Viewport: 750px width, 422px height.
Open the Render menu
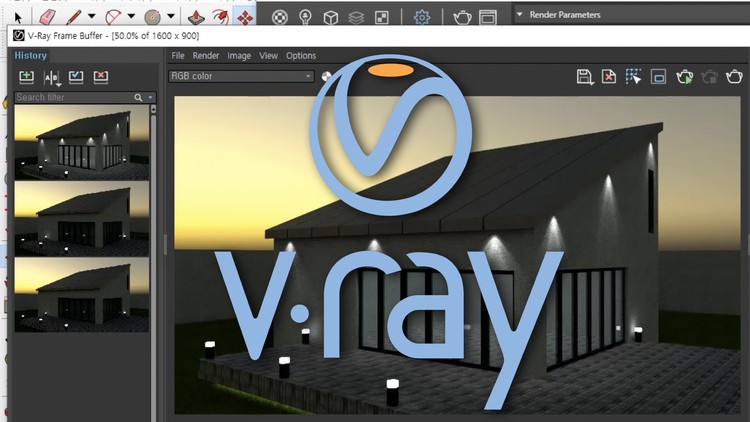(x=206, y=56)
